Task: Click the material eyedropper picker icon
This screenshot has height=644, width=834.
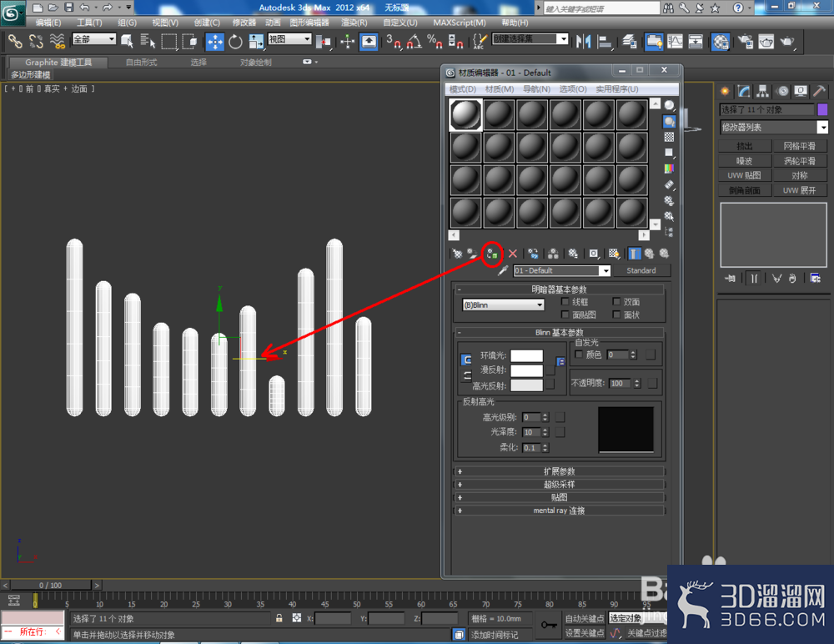Action: pos(503,271)
